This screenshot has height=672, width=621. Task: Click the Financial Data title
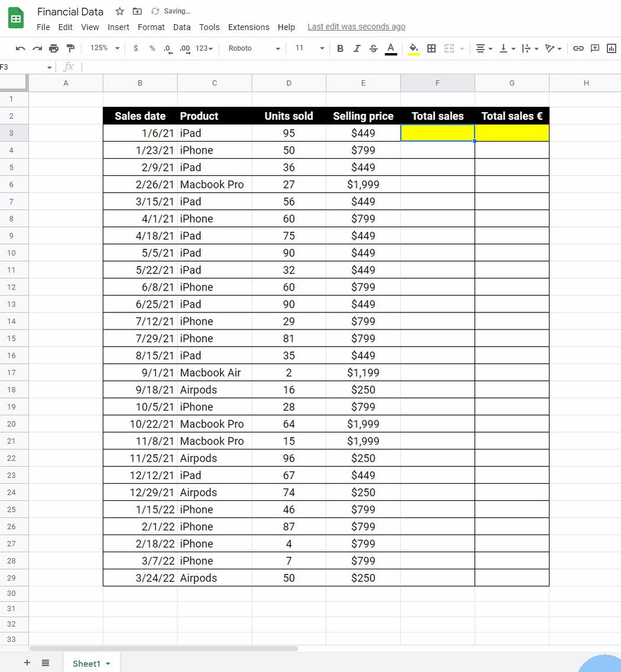[x=70, y=12]
